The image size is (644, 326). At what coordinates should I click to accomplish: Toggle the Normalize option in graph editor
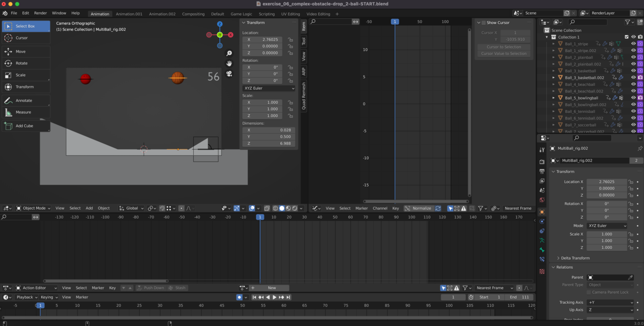coord(418,208)
